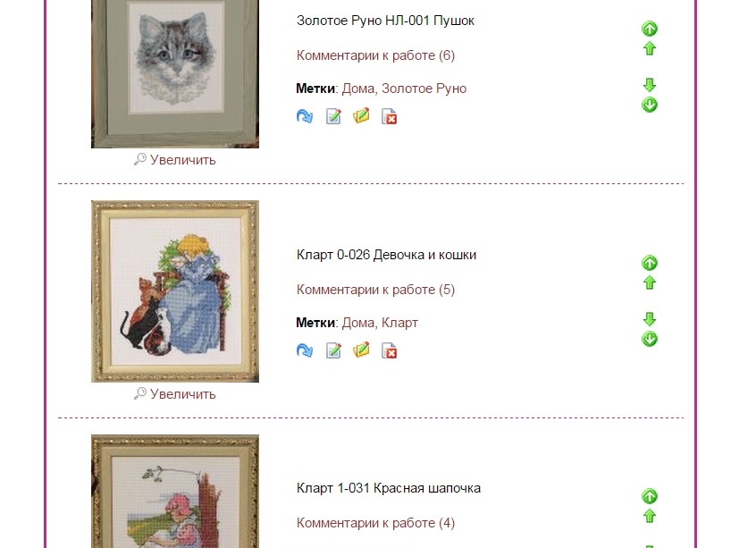Select the Золотое Руно tag
This screenshot has height=548, width=756.
(424, 89)
